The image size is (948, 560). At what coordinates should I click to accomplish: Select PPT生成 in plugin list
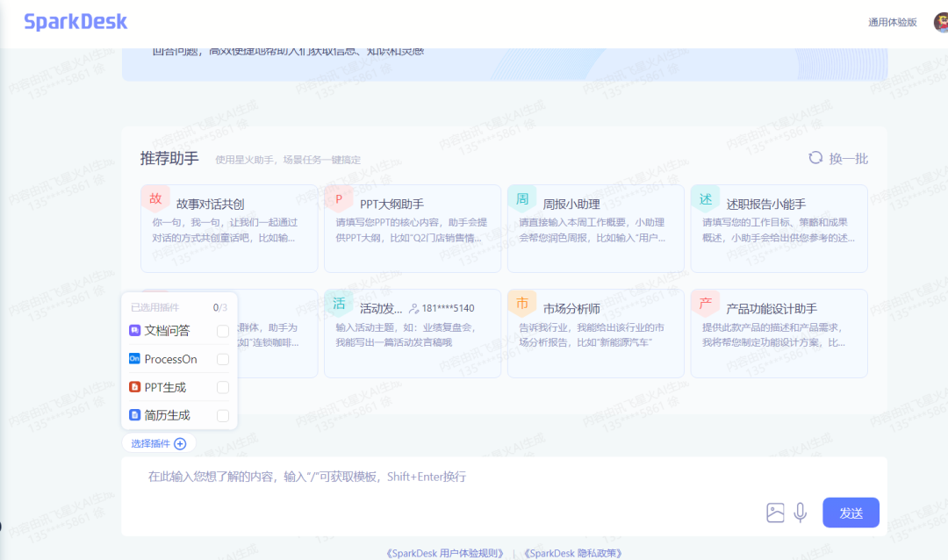pos(179,387)
